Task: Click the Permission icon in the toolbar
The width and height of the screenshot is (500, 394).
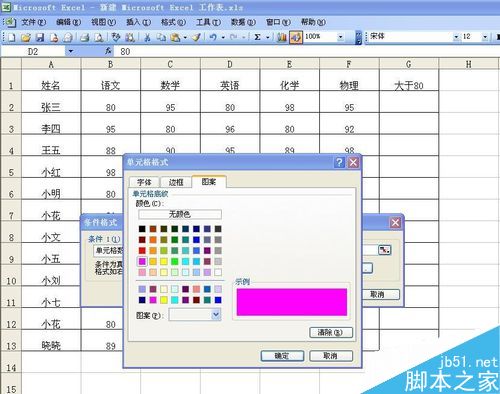Action: [x=54, y=37]
